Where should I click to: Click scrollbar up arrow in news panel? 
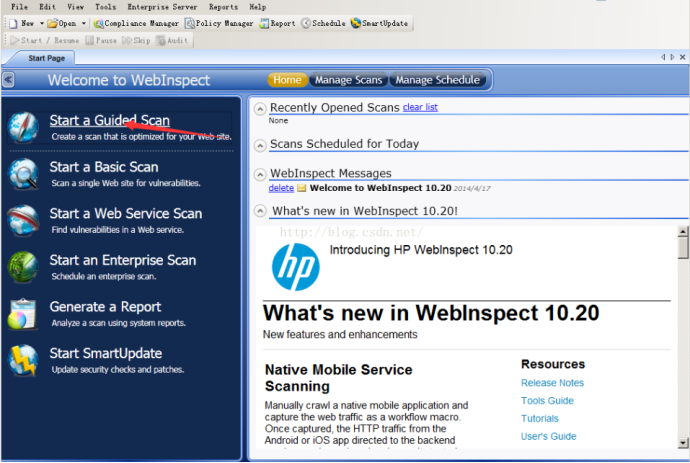[x=683, y=231]
